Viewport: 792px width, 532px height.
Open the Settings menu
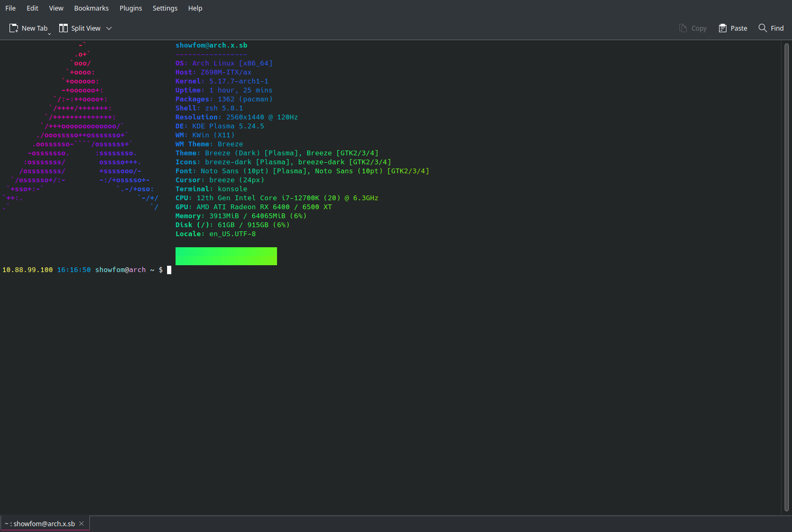(165, 8)
